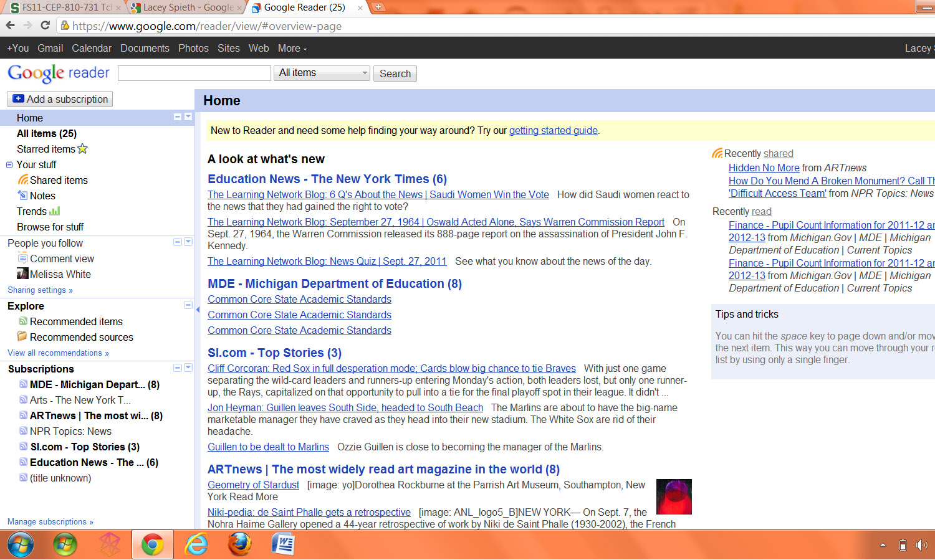
Task: Select the Education News - The ... (6) subscription
Action: (94, 462)
